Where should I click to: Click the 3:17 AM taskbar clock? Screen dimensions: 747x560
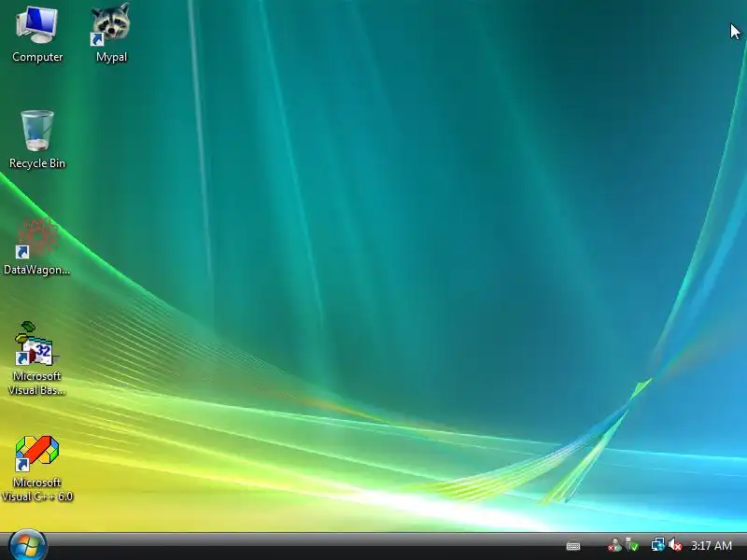(712, 546)
